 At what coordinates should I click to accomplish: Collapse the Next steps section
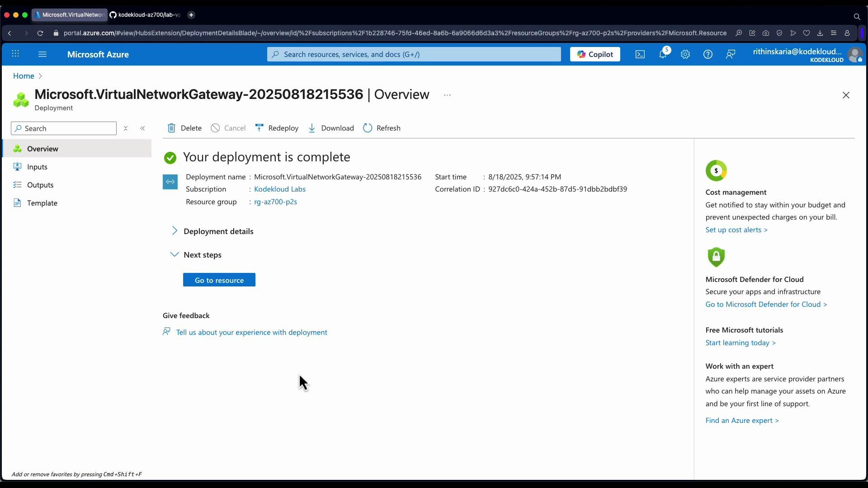pos(196,254)
